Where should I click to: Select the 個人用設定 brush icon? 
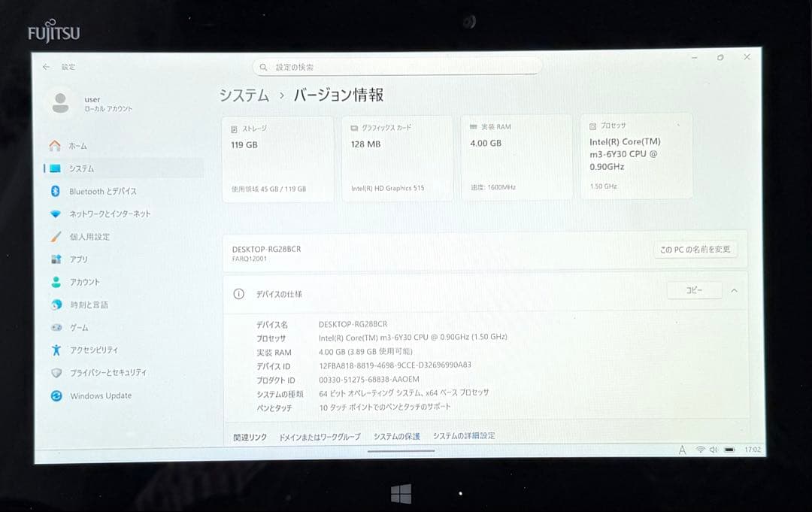tap(54, 236)
